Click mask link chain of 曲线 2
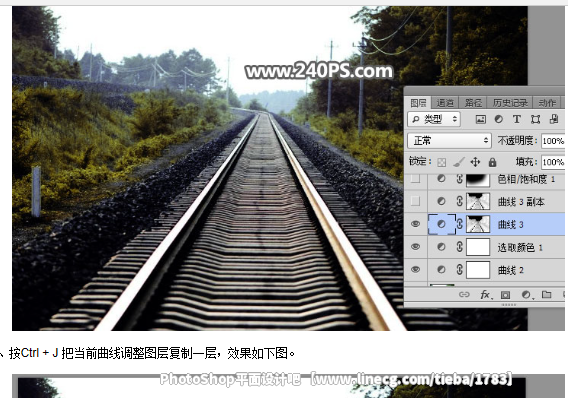Image resolution: width=568 pixels, height=398 pixels. click(x=459, y=270)
